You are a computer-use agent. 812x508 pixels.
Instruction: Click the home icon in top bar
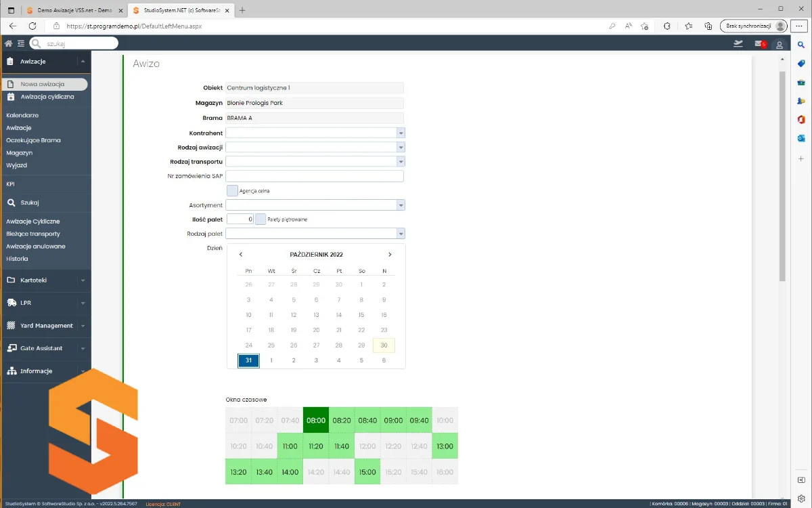pos(9,43)
